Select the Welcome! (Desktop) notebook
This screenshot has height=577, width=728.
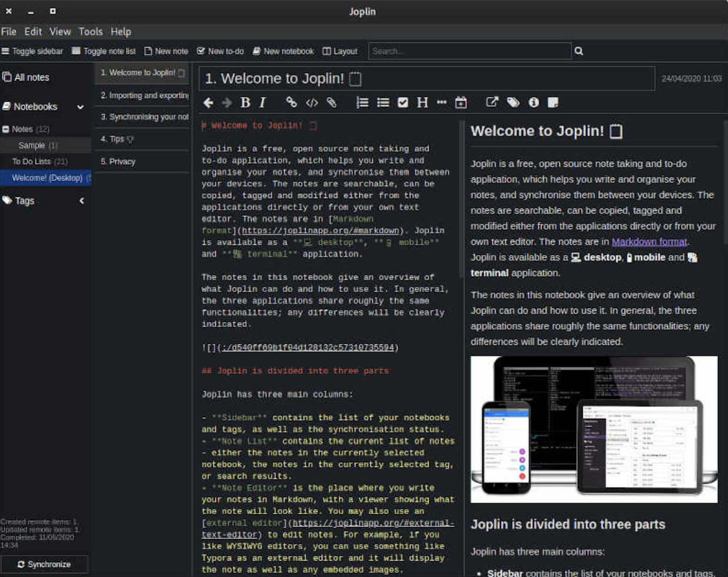coord(45,177)
